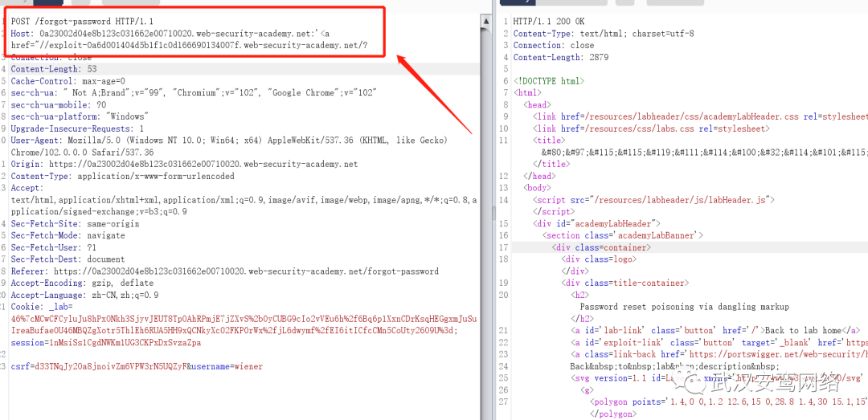Click 'Accept-Encoding: gzip, deflate' header
The image size is (868, 420).
[x=83, y=283]
